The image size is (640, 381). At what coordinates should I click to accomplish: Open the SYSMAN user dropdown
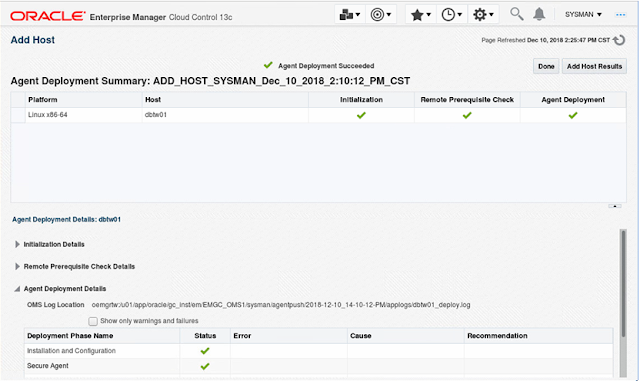pos(583,15)
